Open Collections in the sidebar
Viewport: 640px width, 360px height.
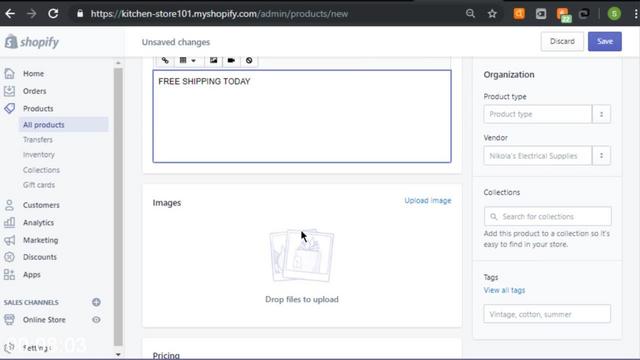(41, 170)
